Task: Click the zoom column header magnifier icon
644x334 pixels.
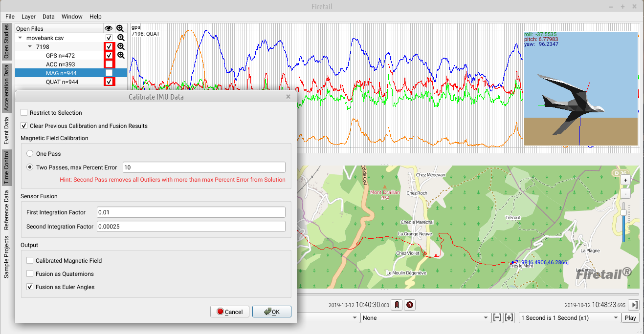Action: pos(120,29)
